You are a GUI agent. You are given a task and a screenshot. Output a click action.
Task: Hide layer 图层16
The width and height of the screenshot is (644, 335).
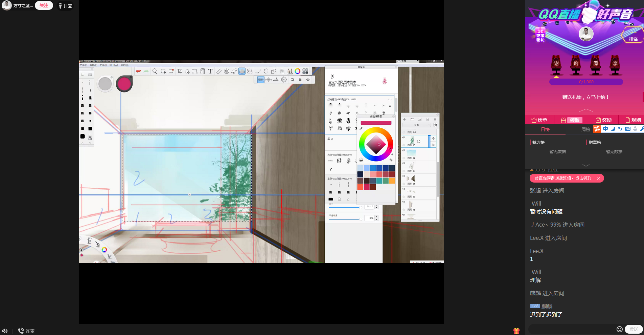(x=404, y=163)
